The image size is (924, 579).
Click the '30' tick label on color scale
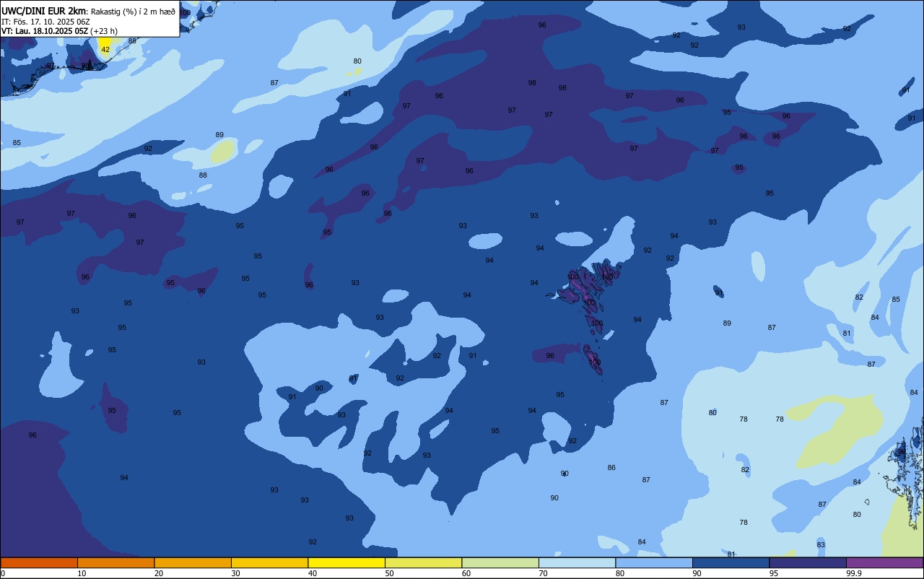click(x=235, y=573)
